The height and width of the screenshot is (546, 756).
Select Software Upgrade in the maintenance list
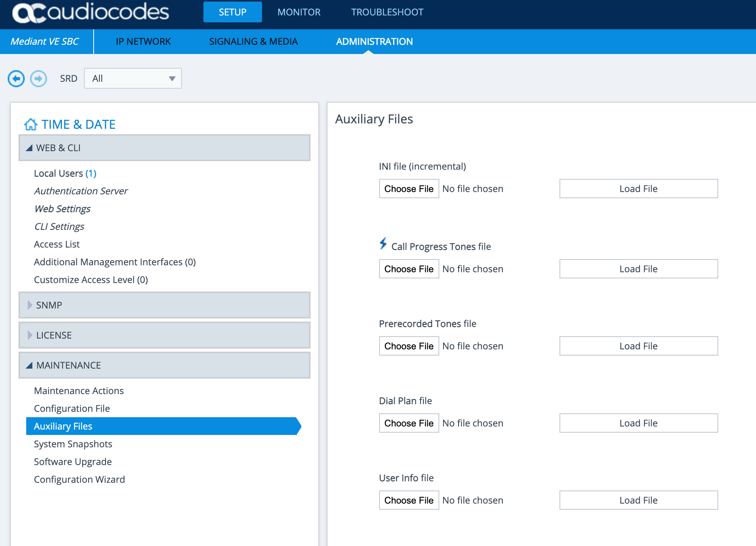73,462
